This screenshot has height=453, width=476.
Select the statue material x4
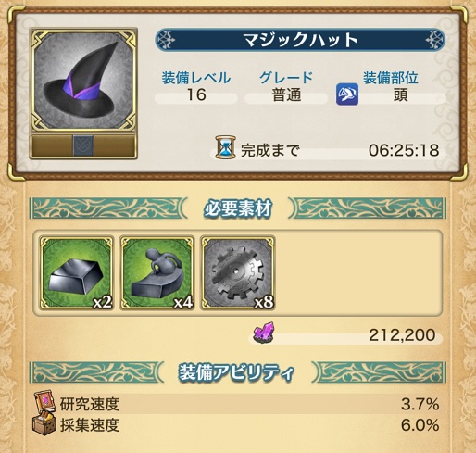(x=157, y=273)
